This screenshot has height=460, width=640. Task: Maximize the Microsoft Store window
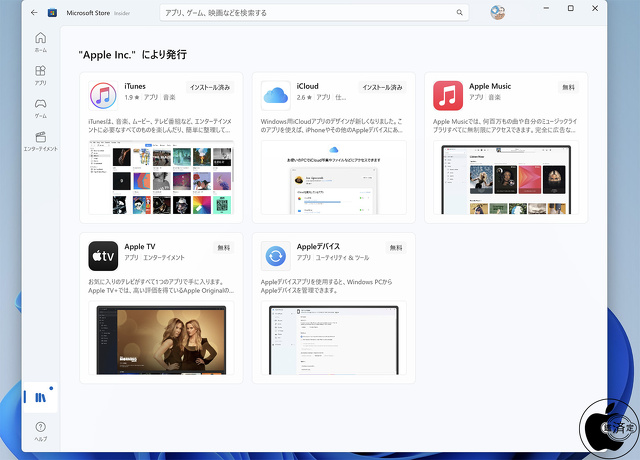571,8
